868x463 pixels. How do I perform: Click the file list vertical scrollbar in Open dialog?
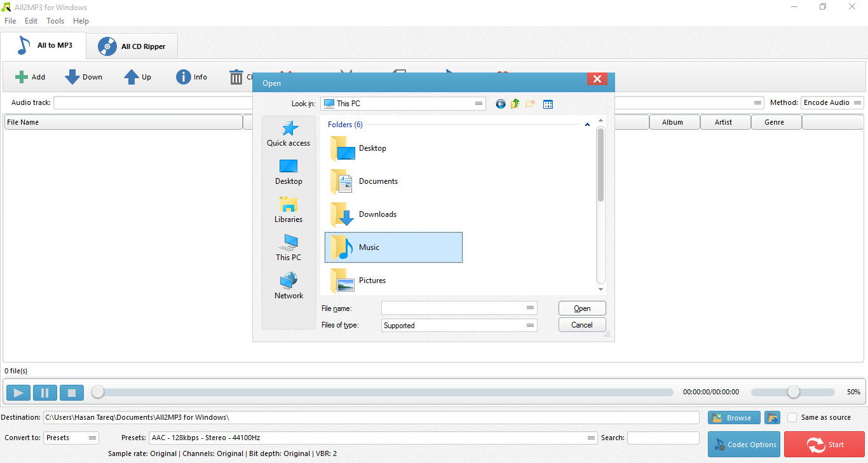click(600, 165)
